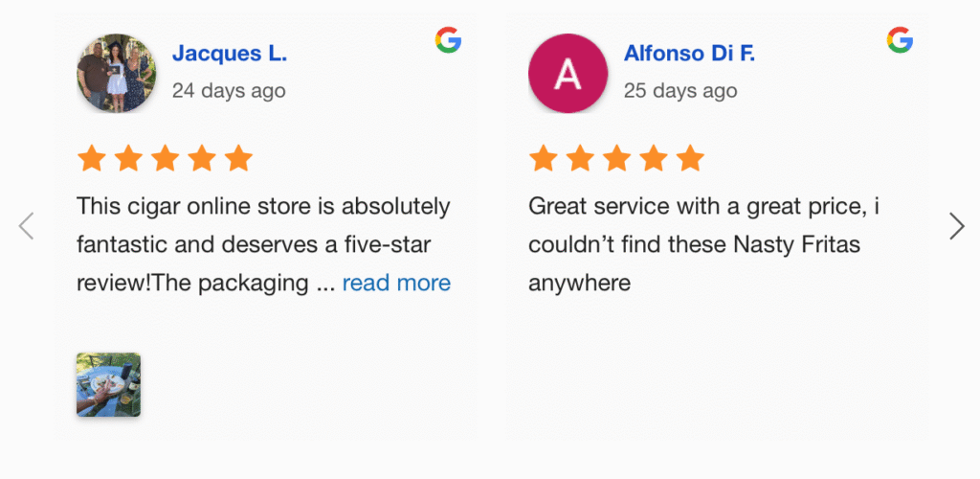Click Google logo on Jacques L. review
Viewport: 980px width, 479px height.
pos(448,40)
